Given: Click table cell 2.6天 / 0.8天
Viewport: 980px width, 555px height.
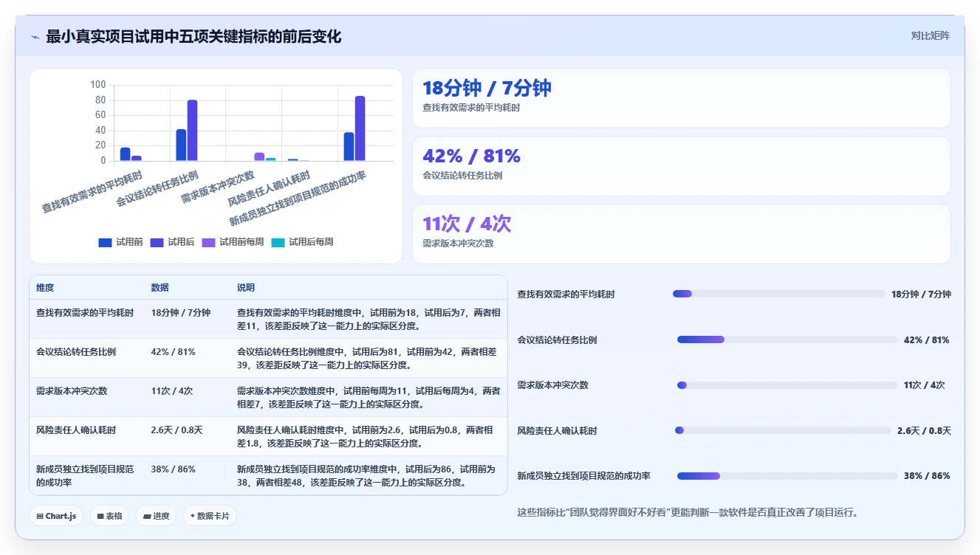Looking at the screenshot, I should [177, 430].
